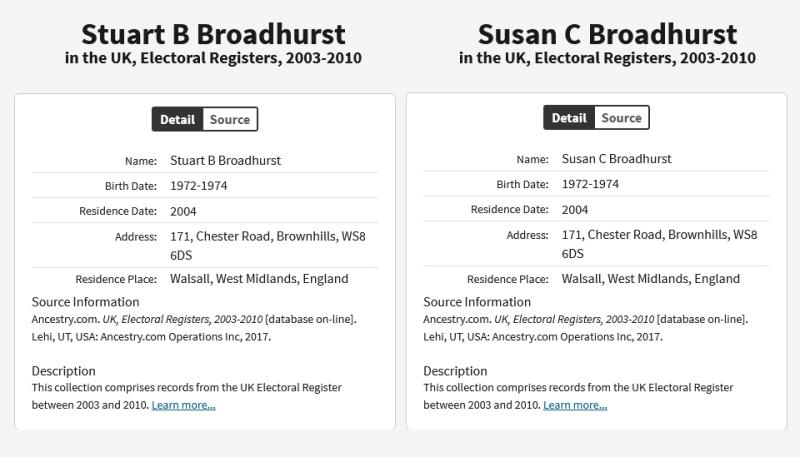Open Learn more link in Susan's description

[575, 405]
